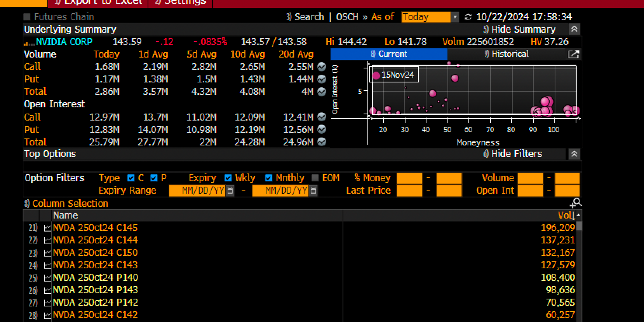Click the table scrollbar up arrow

point(579,215)
